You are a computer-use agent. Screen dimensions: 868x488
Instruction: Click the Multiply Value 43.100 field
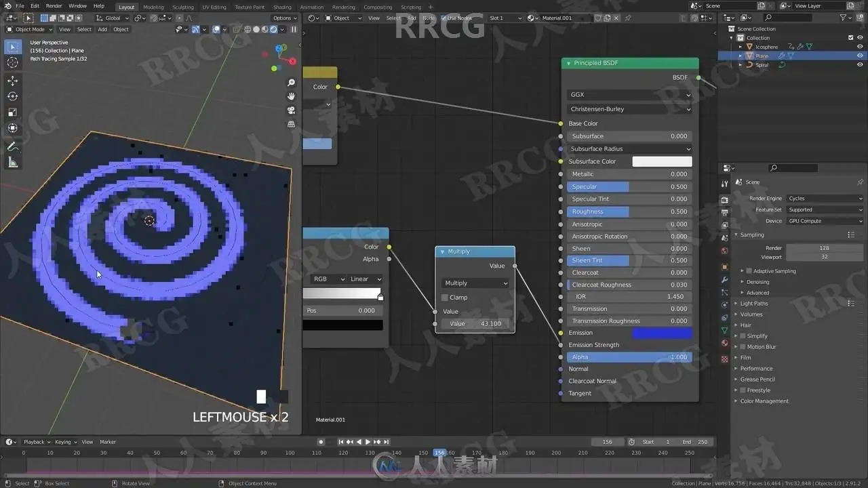[475, 324]
